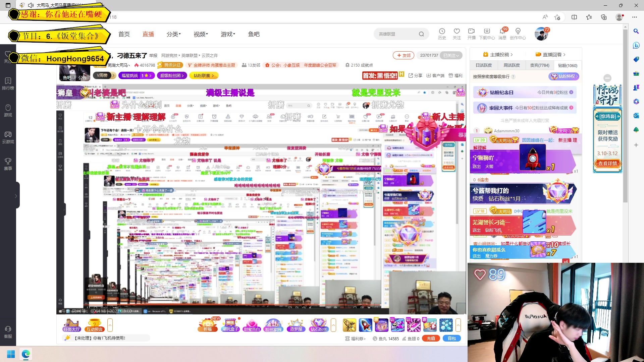The height and width of the screenshot is (362, 644).
Task: Switch to 钻粉(1060) tab
Action: (568, 65)
